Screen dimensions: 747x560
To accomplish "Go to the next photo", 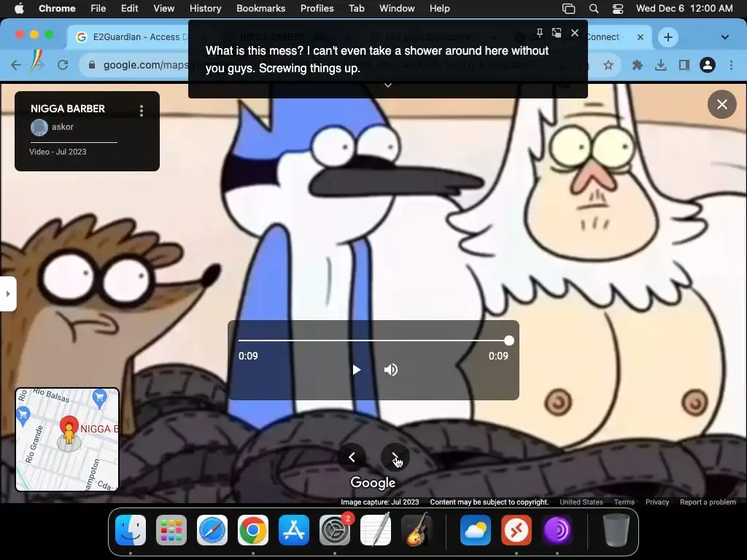I will tap(395, 457).
